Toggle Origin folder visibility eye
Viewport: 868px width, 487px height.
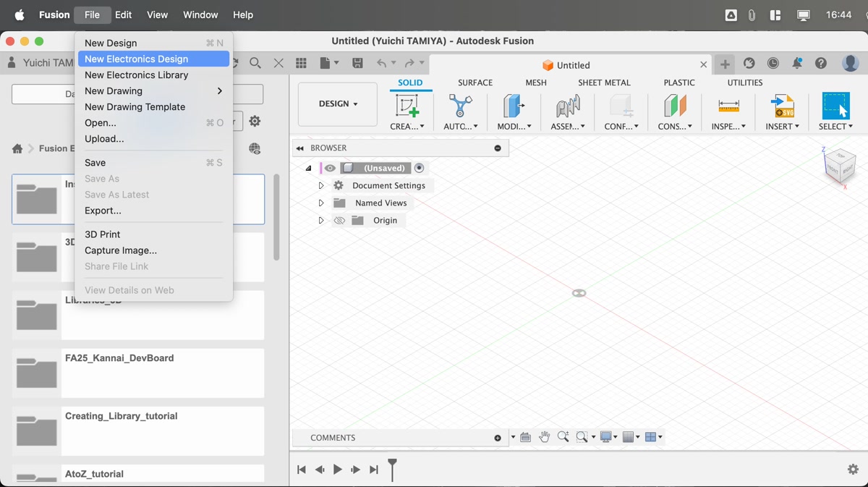(339, 220)
